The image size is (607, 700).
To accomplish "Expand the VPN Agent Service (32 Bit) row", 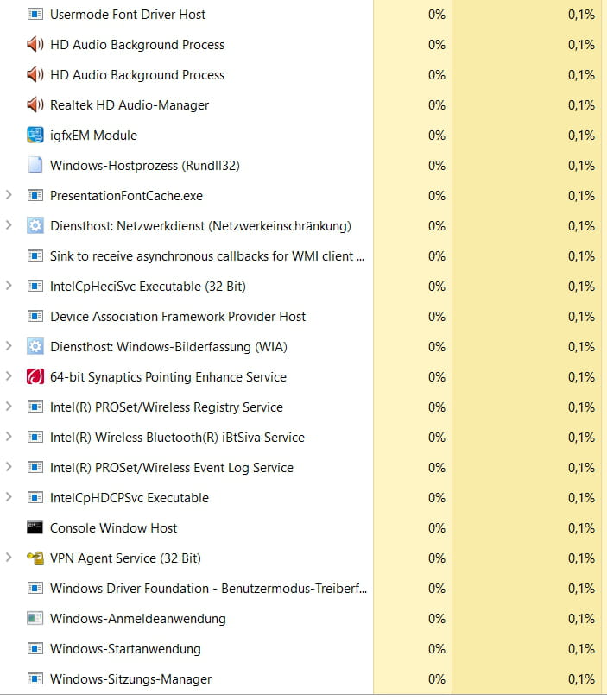I will click(x=9, y=558).
